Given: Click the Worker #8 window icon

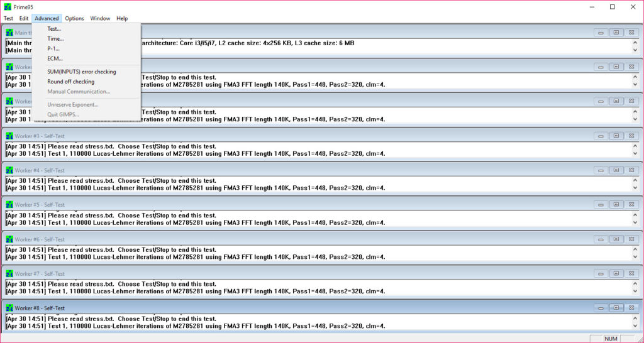Looking at the screenshot, I should click(x=9, y=308).
